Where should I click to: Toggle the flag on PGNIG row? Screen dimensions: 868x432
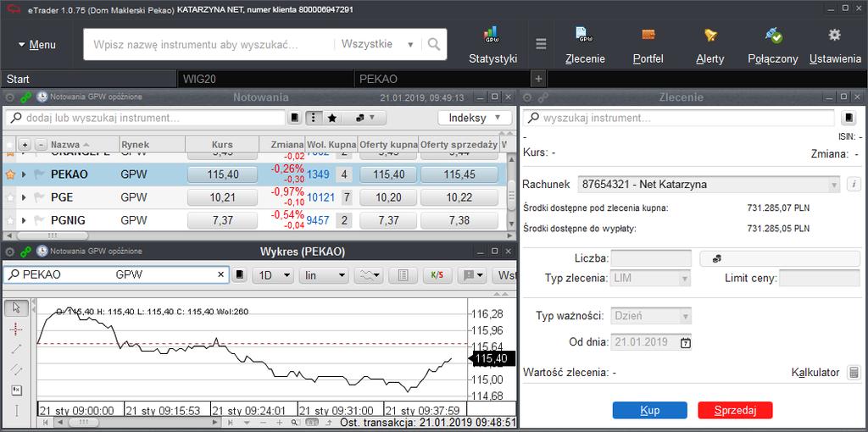point(39,221)
